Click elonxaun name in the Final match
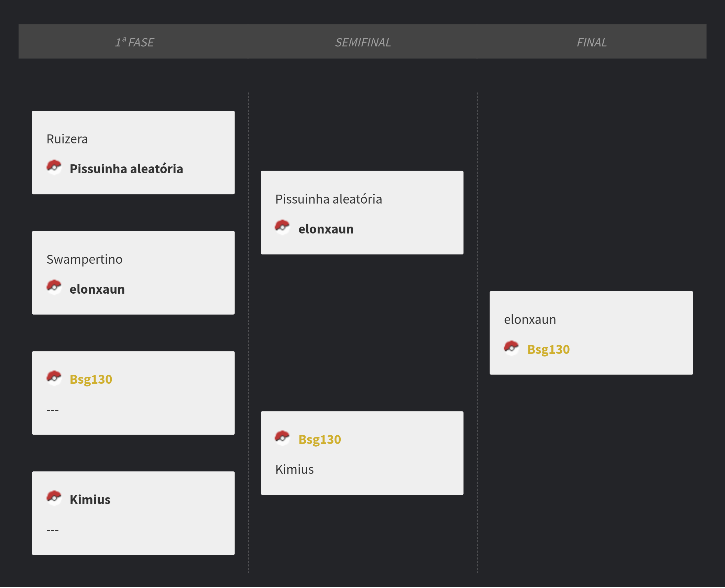 [x=530, y=319]
